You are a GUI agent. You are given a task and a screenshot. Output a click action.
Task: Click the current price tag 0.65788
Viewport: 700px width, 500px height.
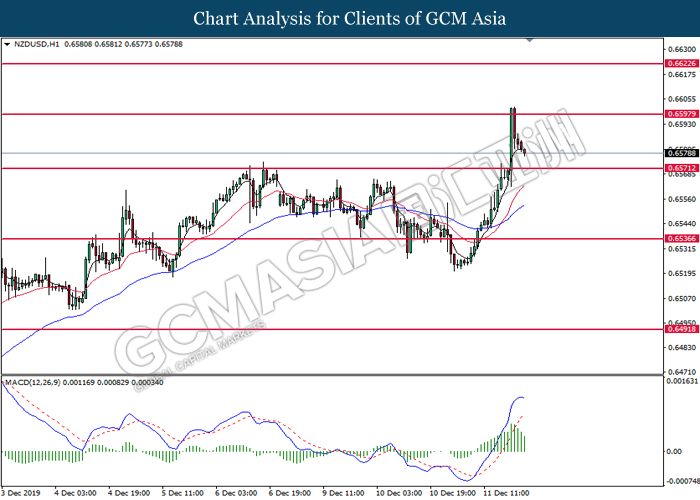click(682, 153)
